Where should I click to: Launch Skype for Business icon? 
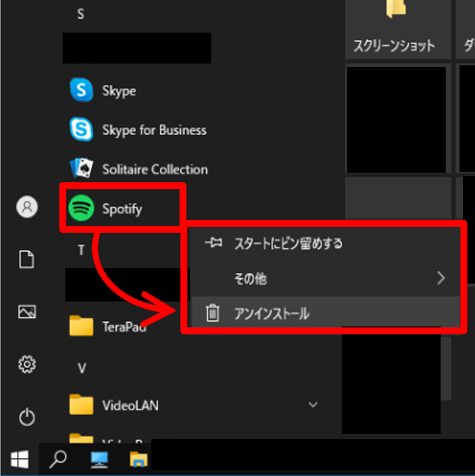coord(81,130)
